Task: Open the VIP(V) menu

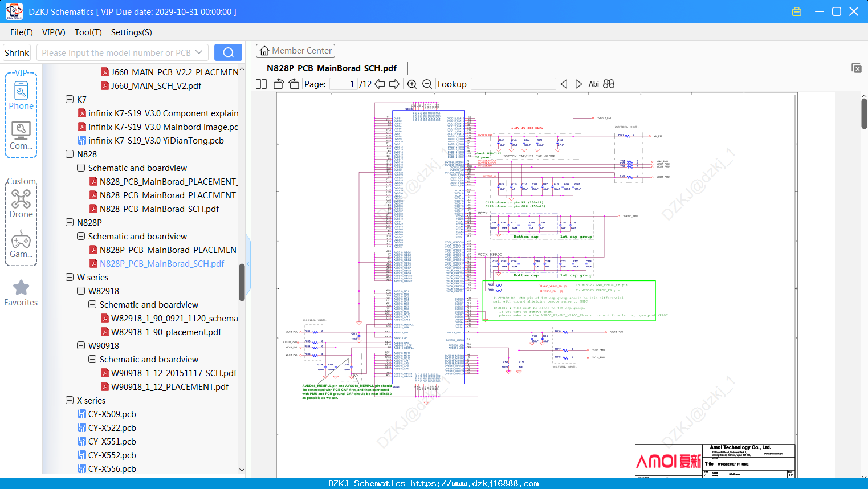Action: (x=54, y=32)
